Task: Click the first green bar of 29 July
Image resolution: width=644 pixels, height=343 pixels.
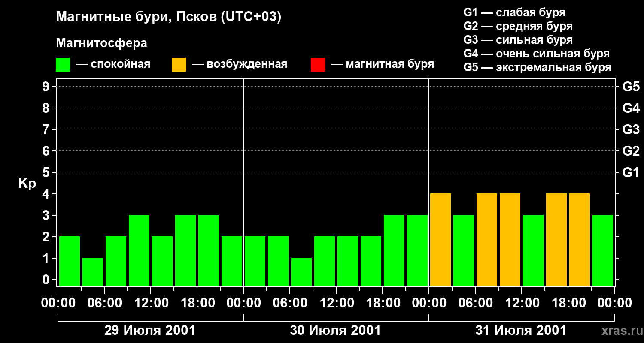Action: click(70, 261)
